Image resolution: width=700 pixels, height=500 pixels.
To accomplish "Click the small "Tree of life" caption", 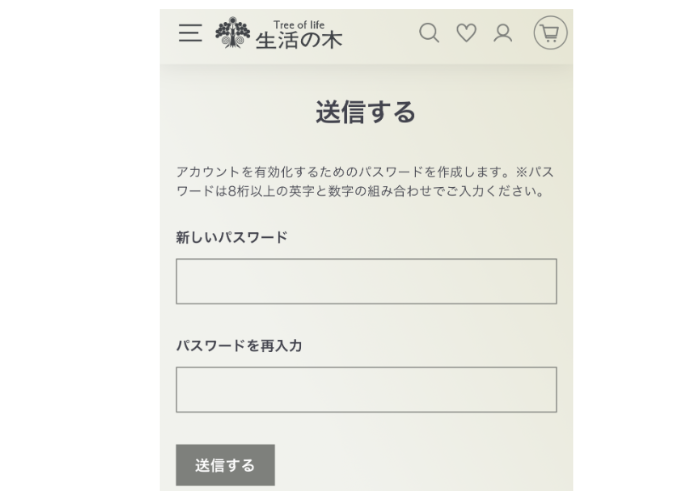I will [x=298, y=25].
